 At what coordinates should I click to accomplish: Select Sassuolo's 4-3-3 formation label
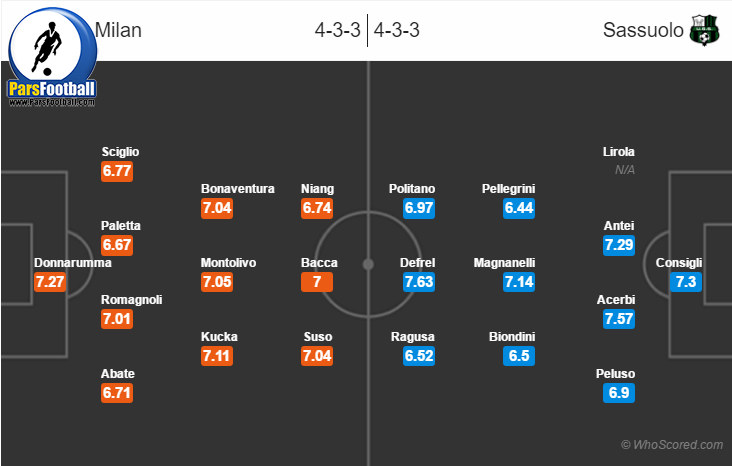click(x=396, y=30)
